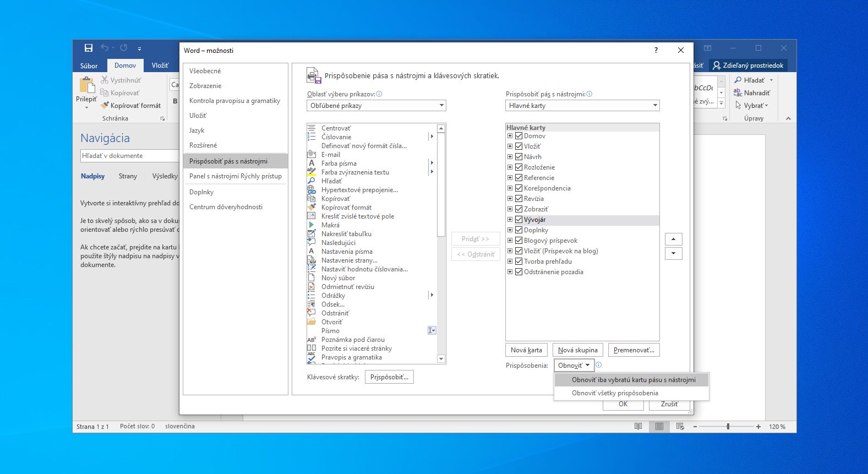Screen dimensions: 868x474
Task: Open the Vybrať dropdown in Úpravy group
Action: point(751,106)
